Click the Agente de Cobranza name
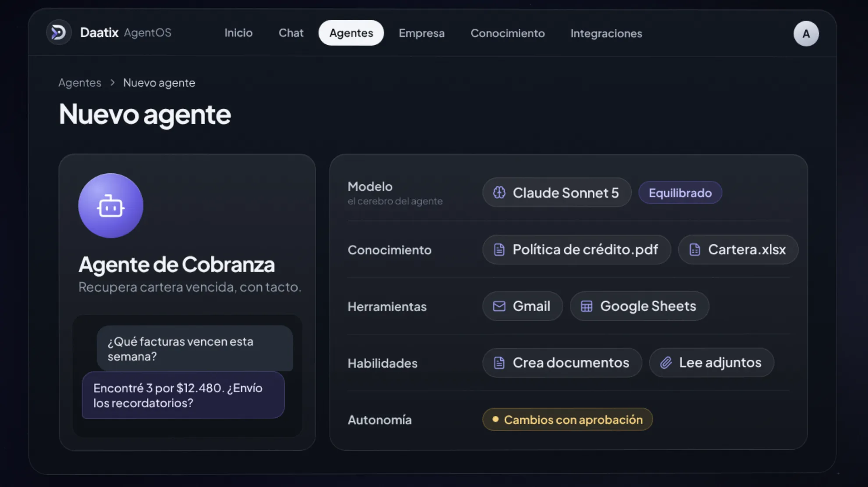This screenshot has width=868, height=487. coord(177,264)
